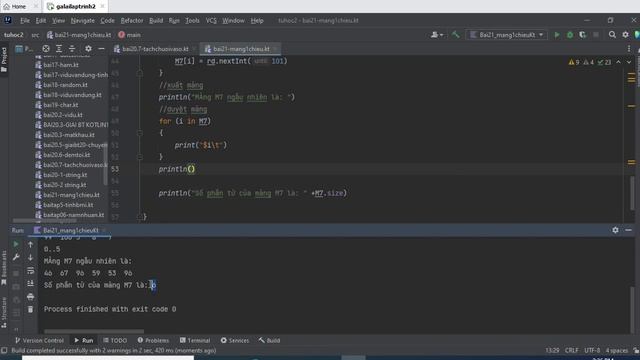The width and height of the screenshot is (640, 360).
Task: Open the Problems tool window
Action: pyautogui.click(x=153, y=340)
